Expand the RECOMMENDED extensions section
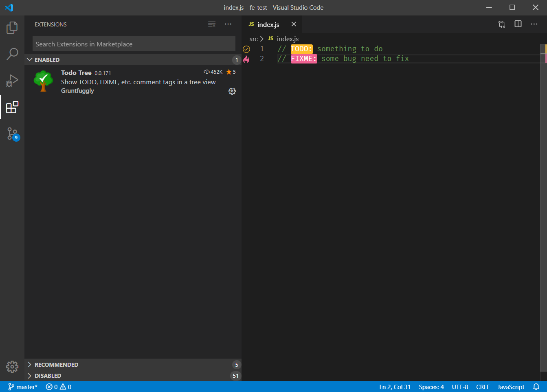 (133, 365)
